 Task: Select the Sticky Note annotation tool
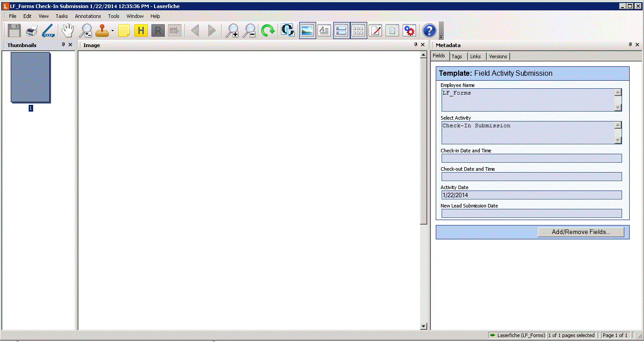click(x=124, y=30)
